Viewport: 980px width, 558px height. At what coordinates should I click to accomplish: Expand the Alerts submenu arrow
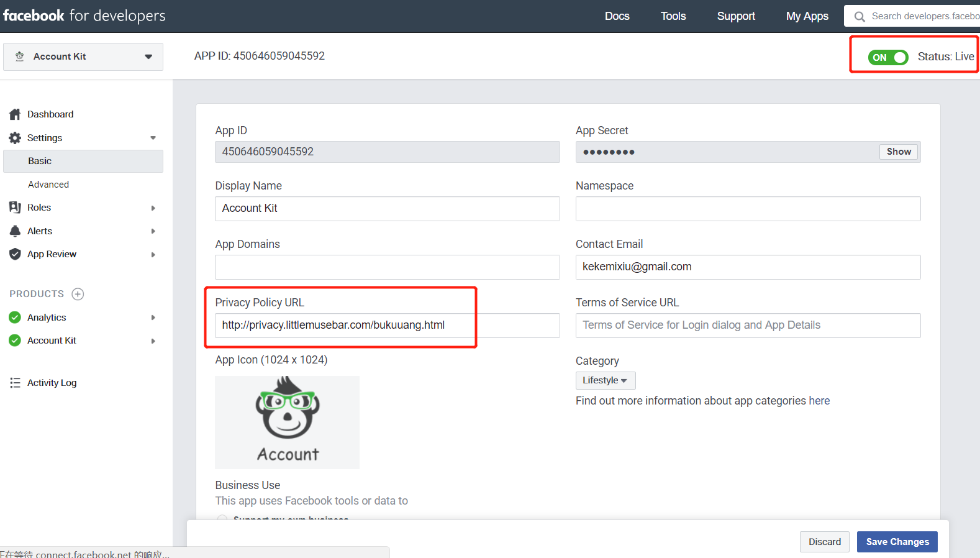[x=153, y=231]
